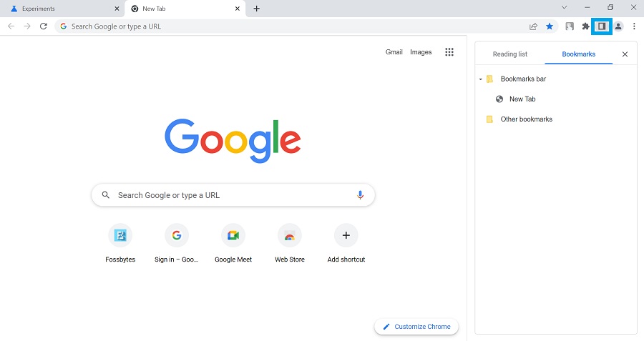This screenshot has width=644, height=341.
Task: Click the Google search box
Action: (233, 195)
